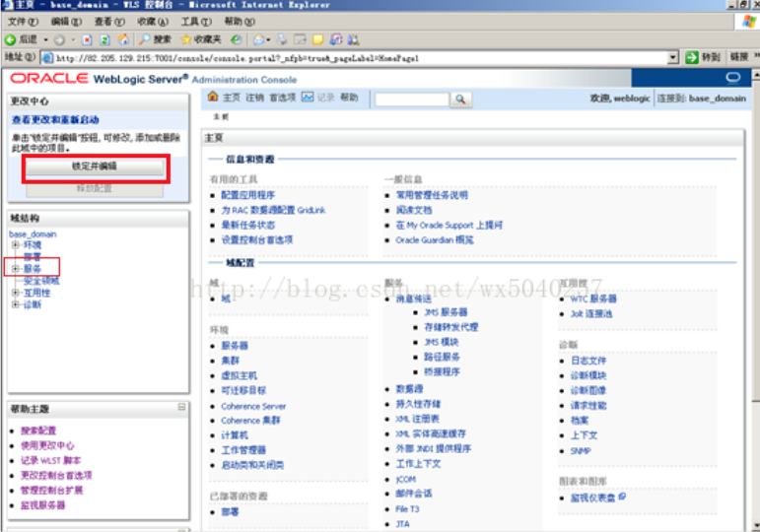This screenshot has height=532, width=760.
Task: Expand the 互用性 tree node
Action: click(15, 293)
